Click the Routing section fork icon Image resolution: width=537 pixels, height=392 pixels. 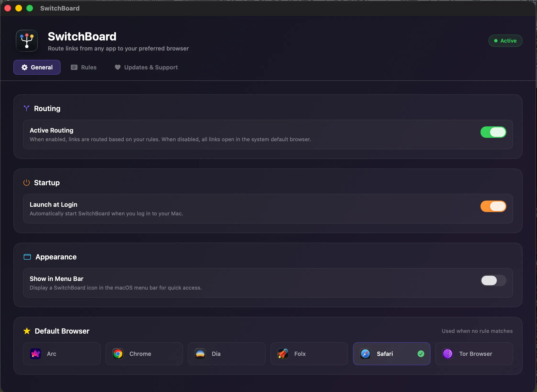26,108
